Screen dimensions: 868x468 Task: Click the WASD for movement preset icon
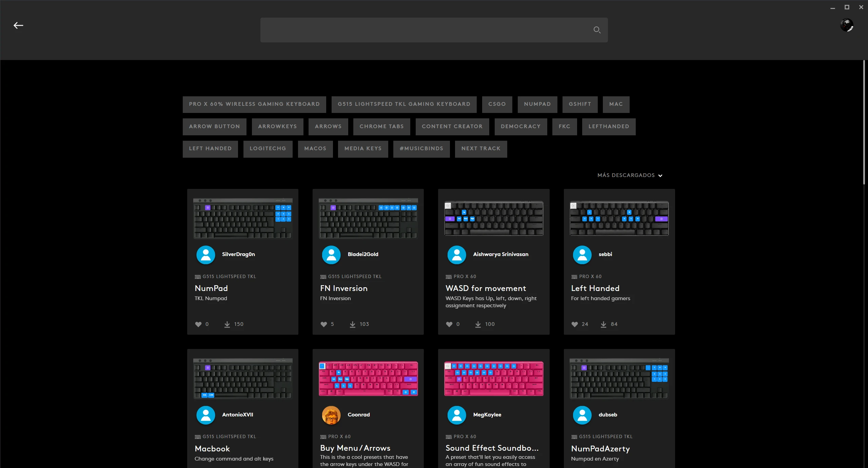[494, 219]
